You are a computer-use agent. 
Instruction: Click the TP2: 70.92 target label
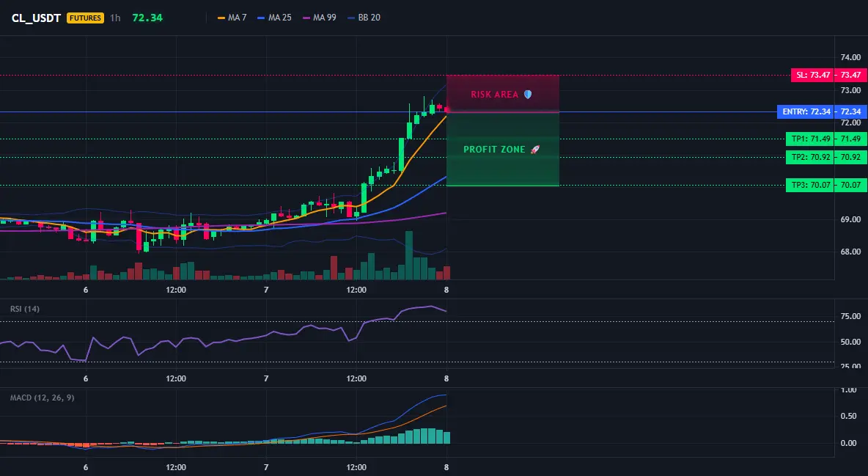(x=810, y=158)
